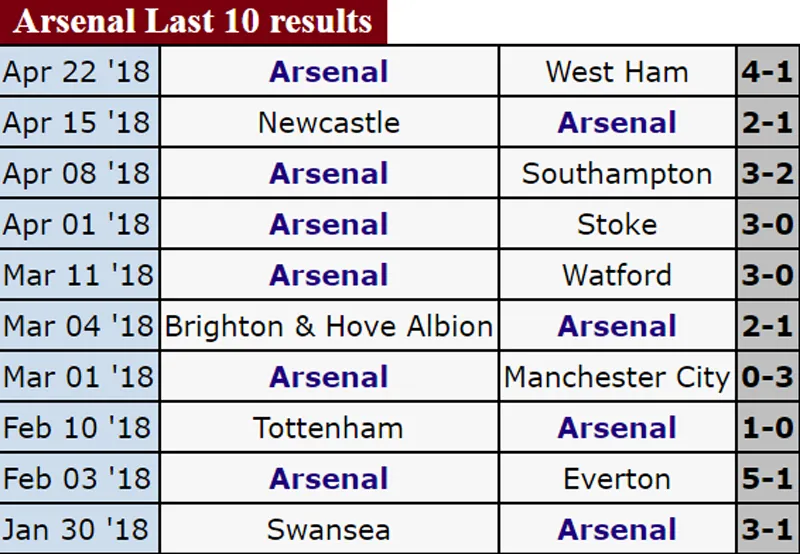Select the Manchester City team link
The image size is (800, 554).
click(x=617, y=377)
